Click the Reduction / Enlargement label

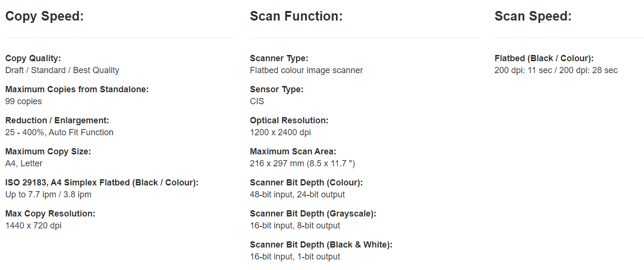point(57,120)
